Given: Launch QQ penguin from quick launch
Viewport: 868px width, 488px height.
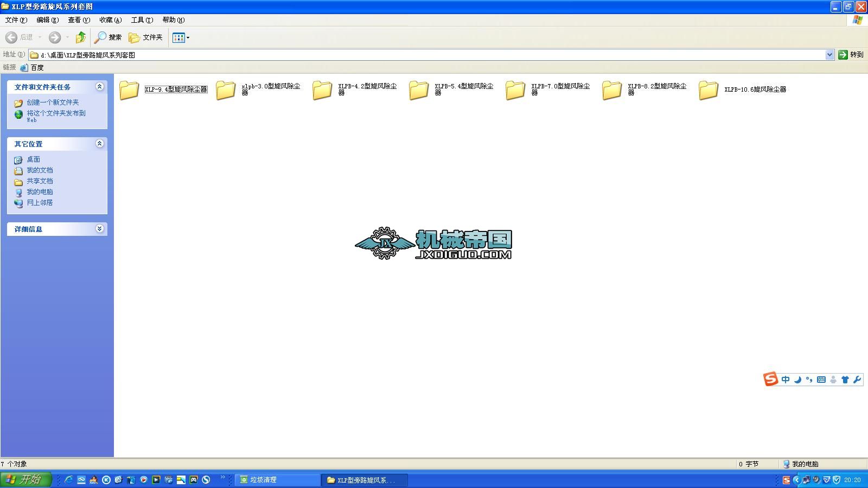Looking at the screenshot, I should pos(94,480).
